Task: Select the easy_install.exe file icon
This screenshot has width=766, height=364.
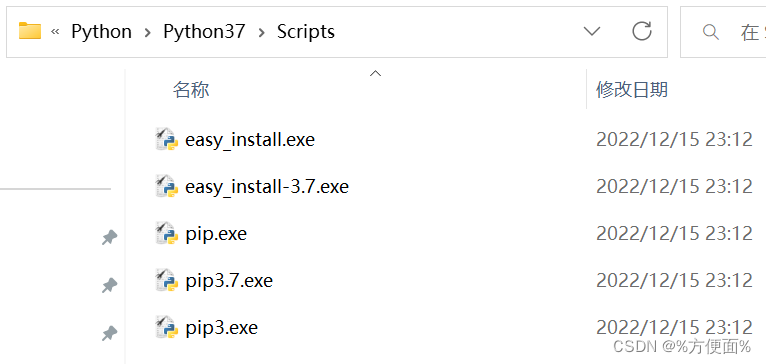Action: pos(166,139)
